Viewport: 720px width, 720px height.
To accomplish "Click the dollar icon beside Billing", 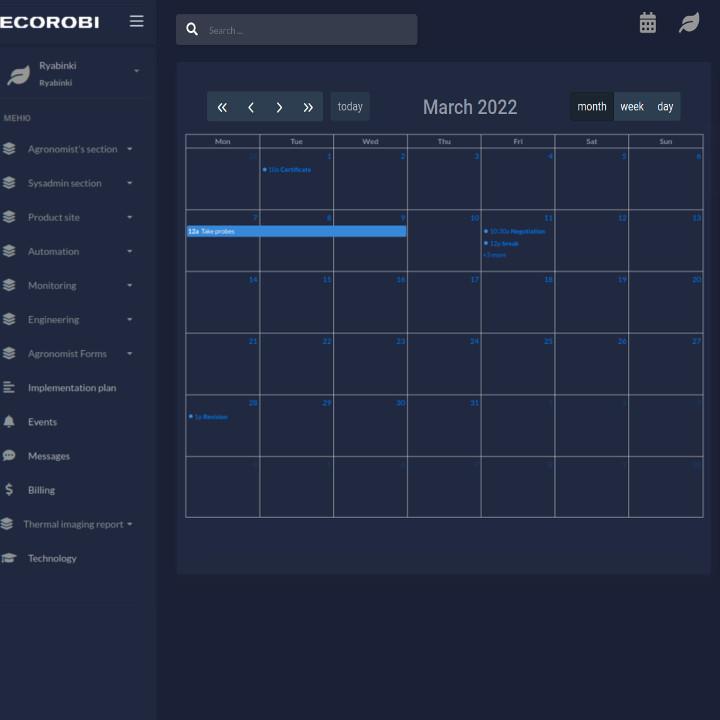I will tap(9, 490).
